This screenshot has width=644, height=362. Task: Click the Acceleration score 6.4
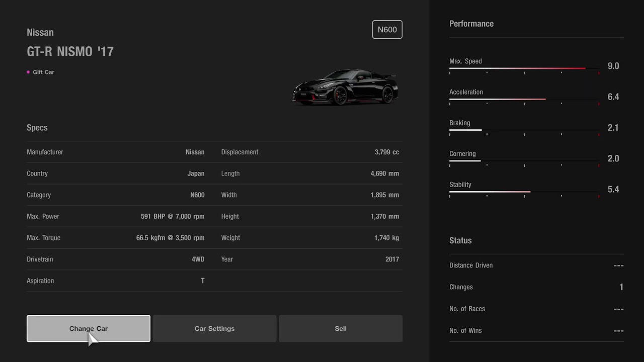point(613,97)
